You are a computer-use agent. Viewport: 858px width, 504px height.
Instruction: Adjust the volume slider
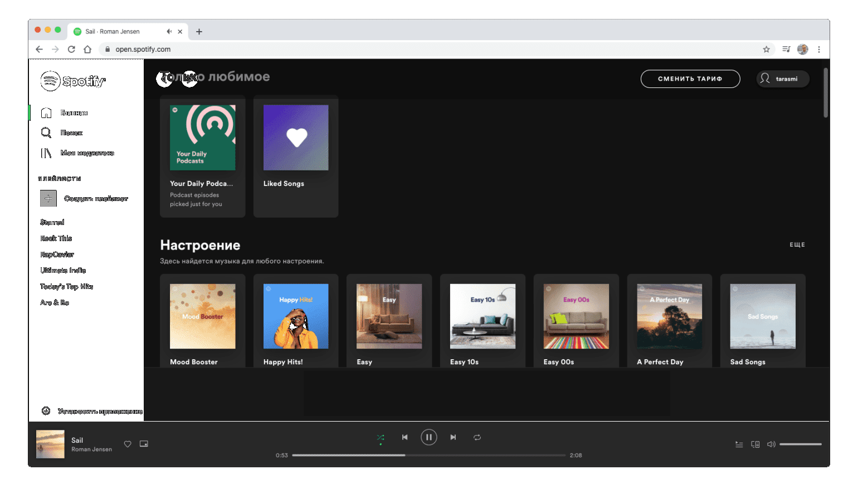point(801,444)
